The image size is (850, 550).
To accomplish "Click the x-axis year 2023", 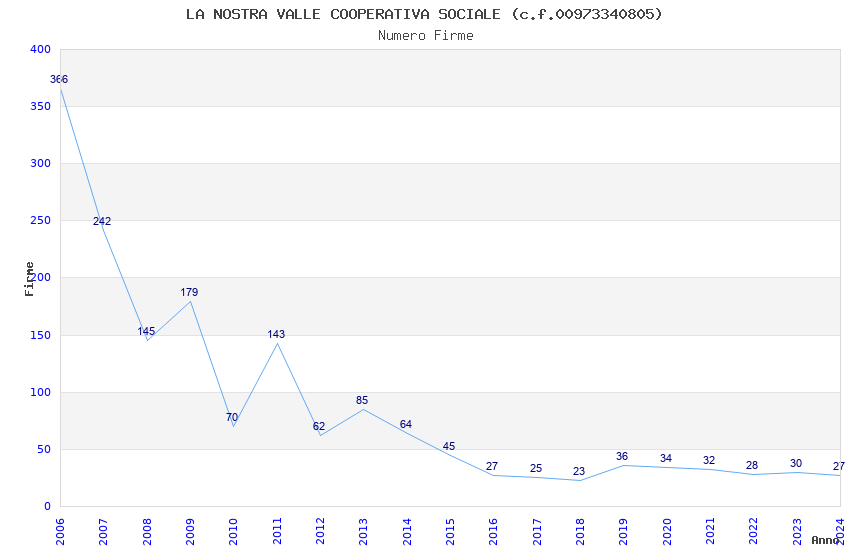I will [x=797, y=532].
